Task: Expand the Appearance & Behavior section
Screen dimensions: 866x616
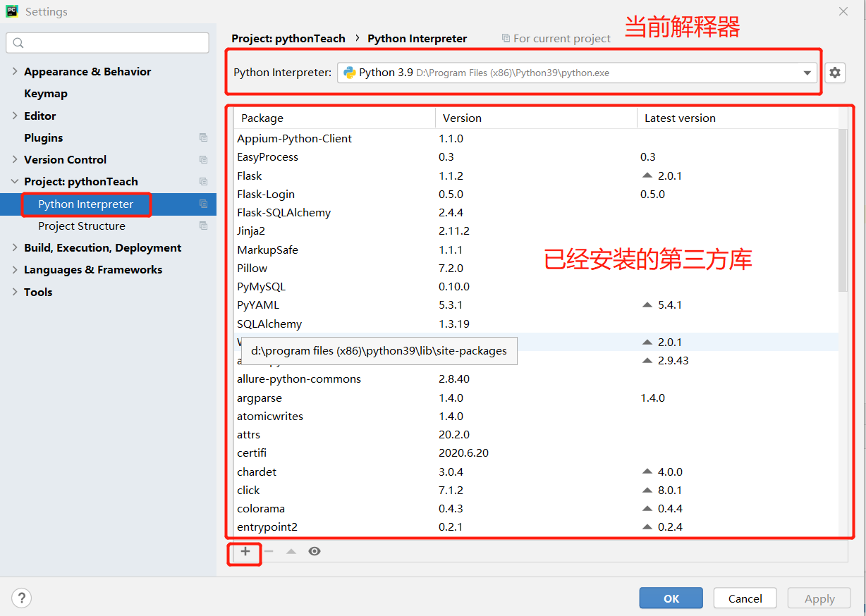Action: click(x=15, y=71)
